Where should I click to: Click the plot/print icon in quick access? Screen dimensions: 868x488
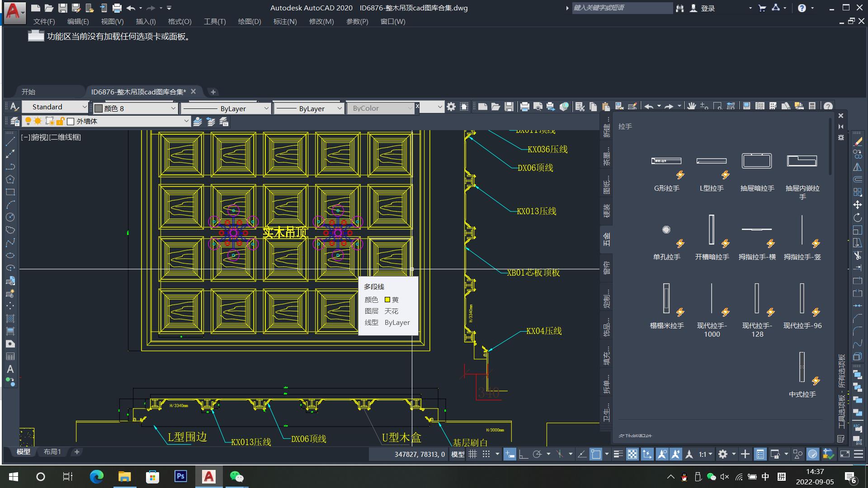(117, 8)
